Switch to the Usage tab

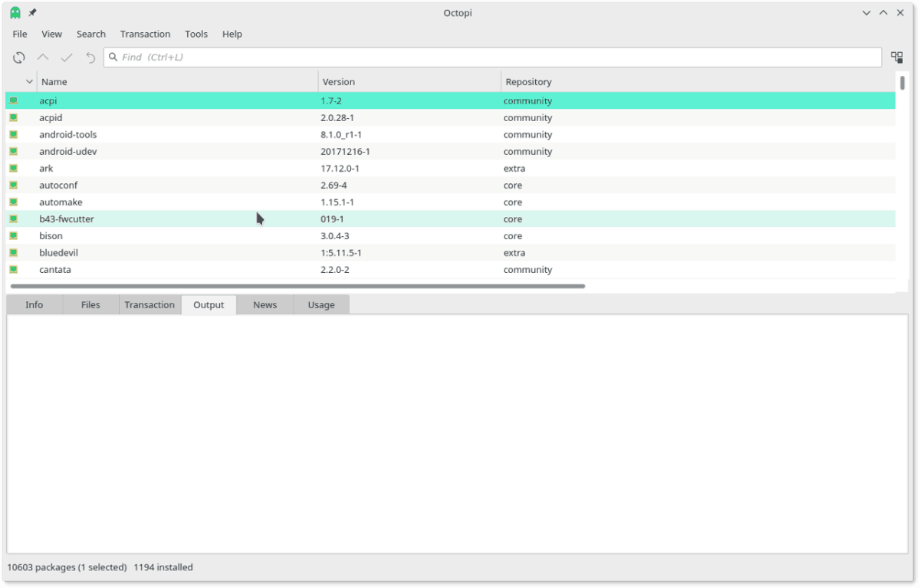tap(321, 305)
